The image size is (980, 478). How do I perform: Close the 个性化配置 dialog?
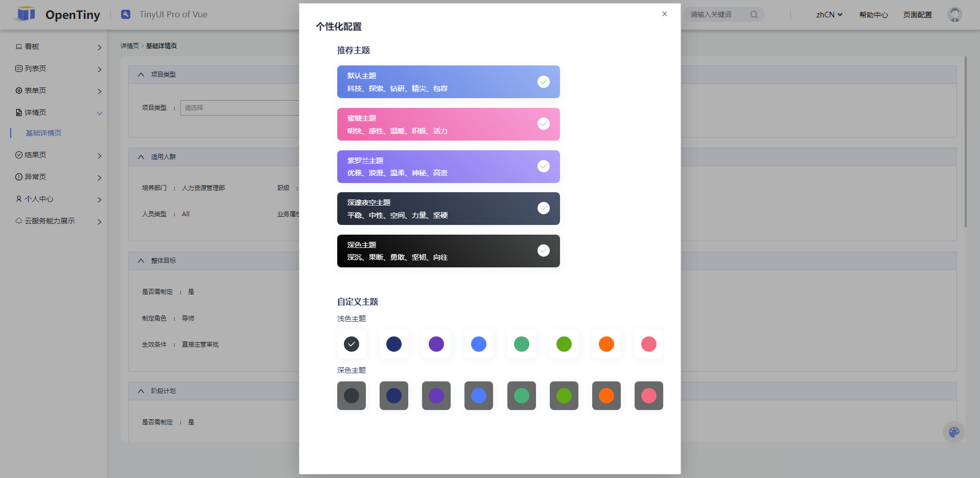pyautogui.click(x=664, y=14)
